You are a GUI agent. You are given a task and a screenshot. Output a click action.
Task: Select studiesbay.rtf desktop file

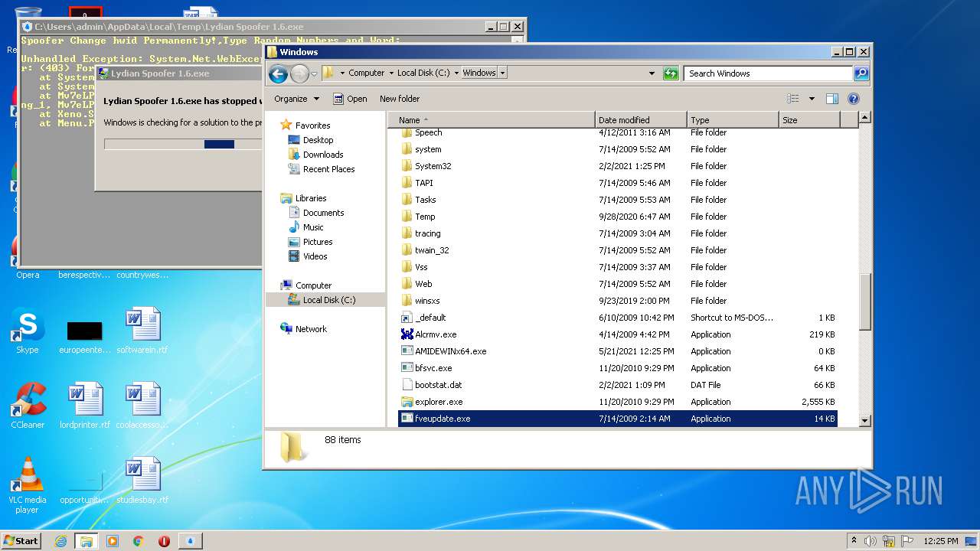(142, 481)
